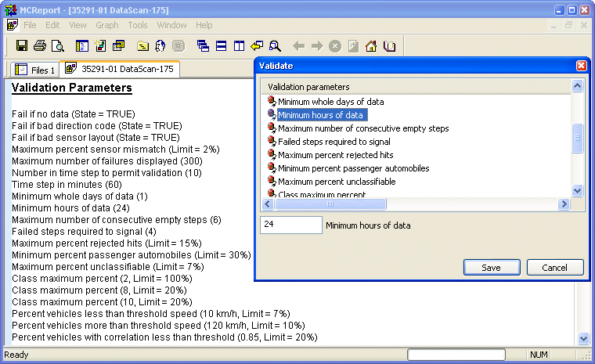Image resolution: width=595 pixels, height=364 pixels.
Task: Select Minimum percent passenger automobiles parameter
Action: point(354,168)
